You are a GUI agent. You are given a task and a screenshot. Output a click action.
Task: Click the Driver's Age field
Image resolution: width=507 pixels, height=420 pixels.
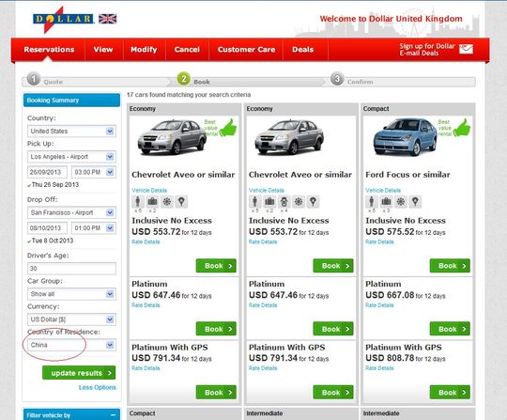click(71, 269)
